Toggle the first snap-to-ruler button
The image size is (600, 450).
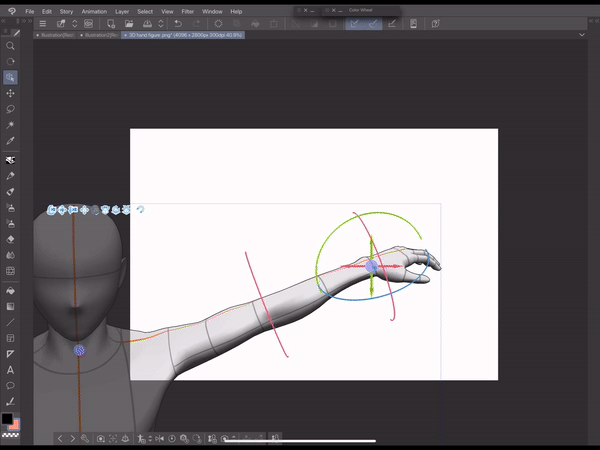pyautogui.click(x=353, y=23)
